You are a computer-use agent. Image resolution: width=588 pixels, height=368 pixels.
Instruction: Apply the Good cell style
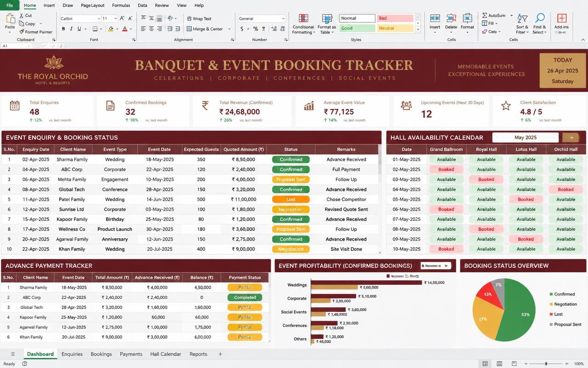click(x=357, y=28)
